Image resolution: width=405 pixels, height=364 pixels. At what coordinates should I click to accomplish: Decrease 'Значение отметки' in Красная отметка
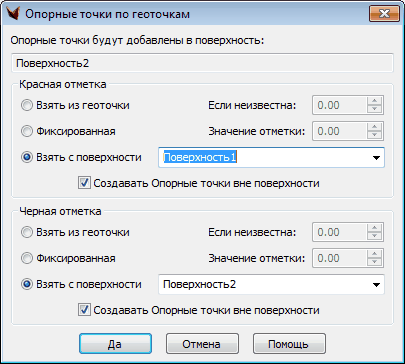click(375, 135)
